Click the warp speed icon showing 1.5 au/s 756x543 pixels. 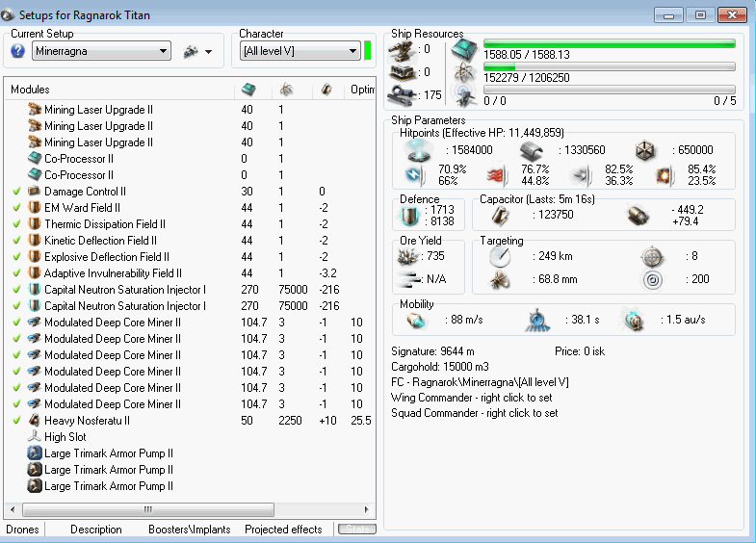click(633, 321)
